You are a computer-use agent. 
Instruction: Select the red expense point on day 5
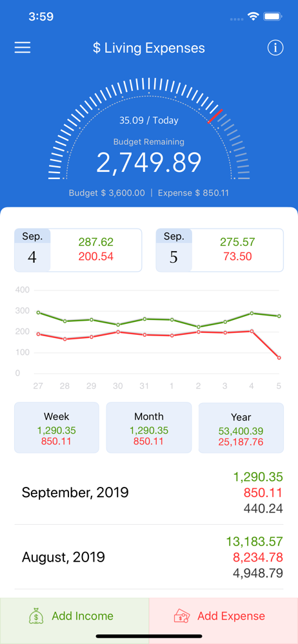279,357
